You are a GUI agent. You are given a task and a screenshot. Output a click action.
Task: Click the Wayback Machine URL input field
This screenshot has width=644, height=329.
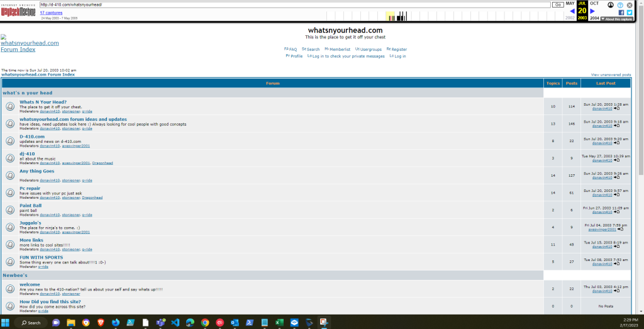pyautogui.click(x=294, y=4)
